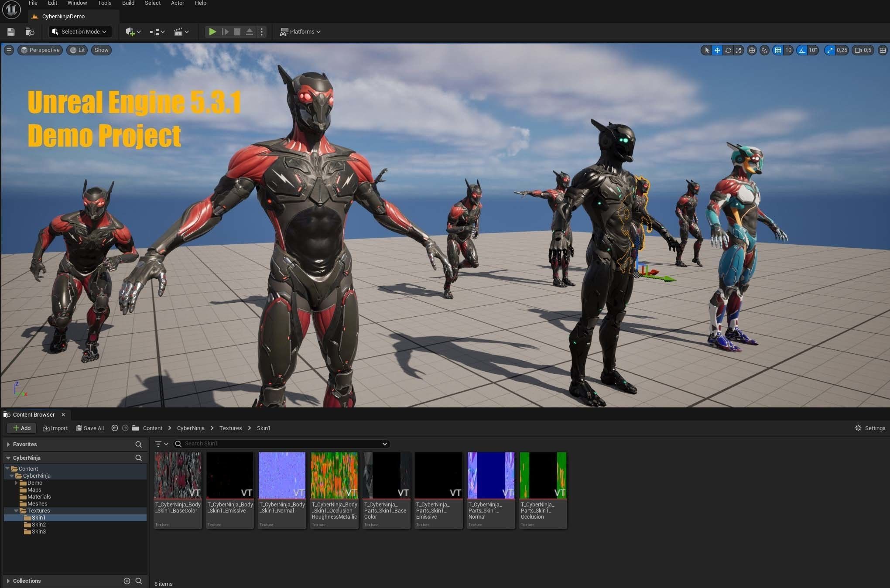Toggle rotation angle snapping
The height and width of the screenshot is (588, 890).
click(802, 50)
